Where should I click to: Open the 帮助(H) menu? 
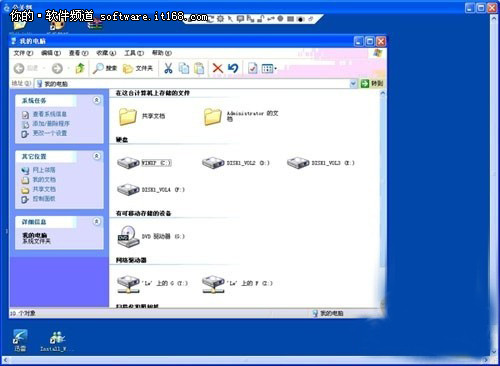coord(162,53)
